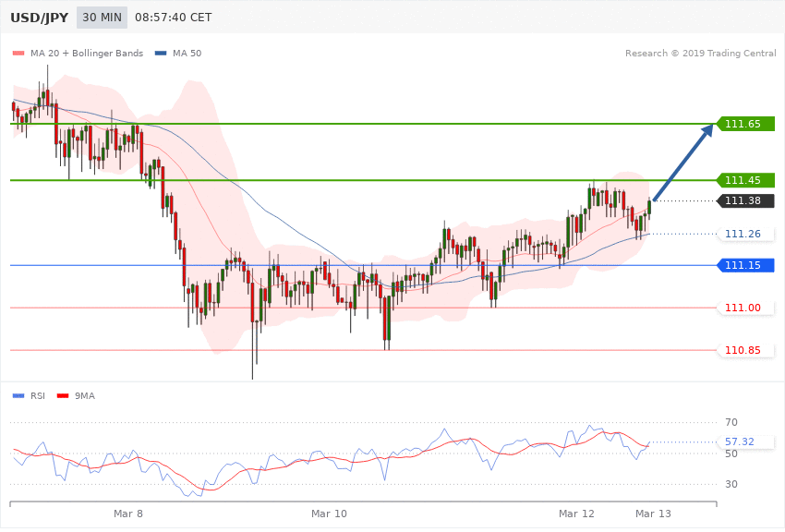The width and height of the screenshot is (785, 532).
Task: Click the RSI 70 level label
Action: click(x=731, y=422)
